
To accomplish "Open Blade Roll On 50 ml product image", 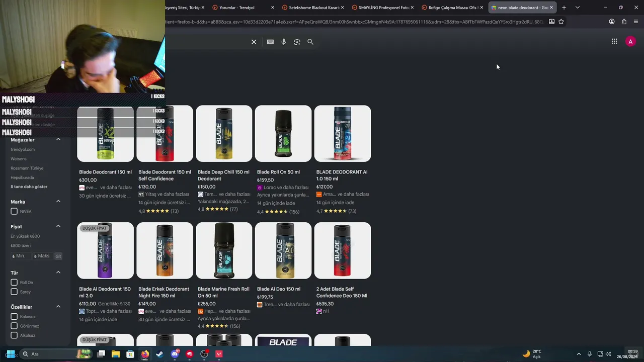I will (283, 134).
